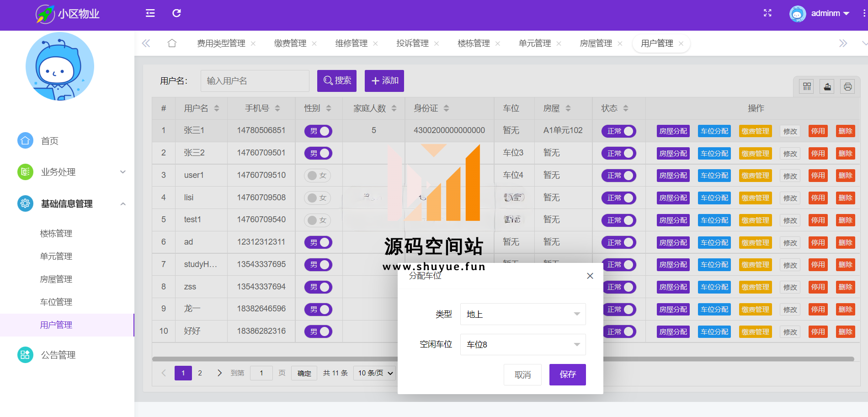This screenshot has height=417, width=868.
Task: Close the 楼栋管理 tab
Action: pos(498,43)
